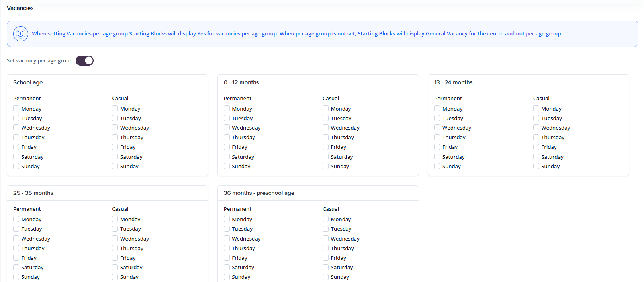
Task: Check 13 - 24 months Permanent Tuesday
Action: (x=437, y=118)
